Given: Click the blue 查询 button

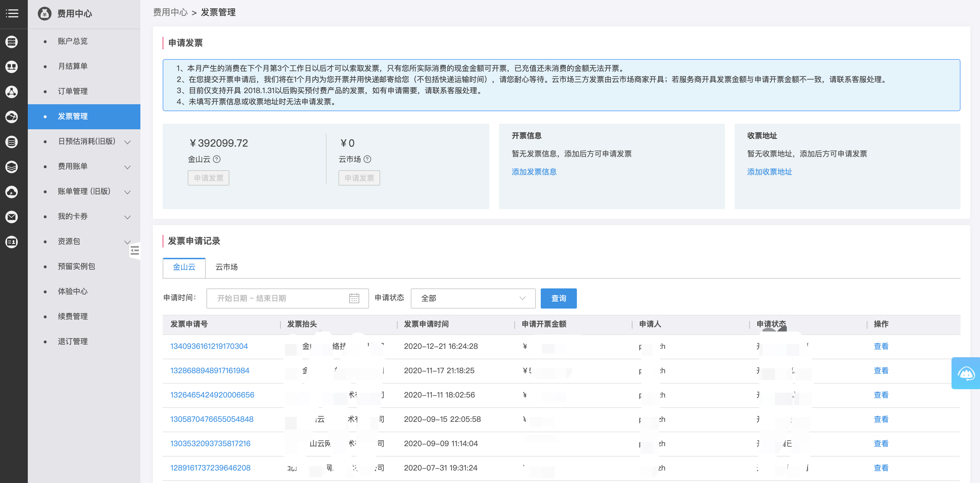Looking at the screenshot, I should pyautogui.click(x=558, y=298).
